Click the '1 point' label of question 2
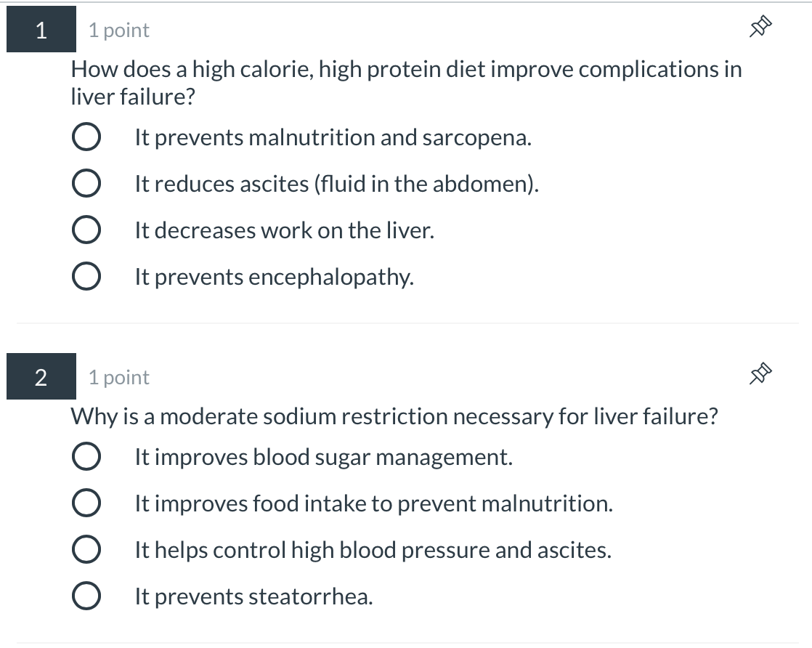 click(x=119, y=378)
